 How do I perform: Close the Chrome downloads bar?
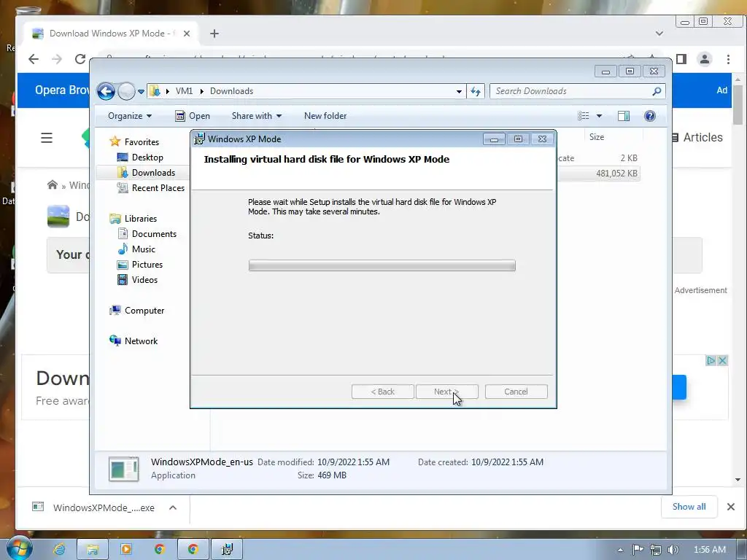click(731, 507)
